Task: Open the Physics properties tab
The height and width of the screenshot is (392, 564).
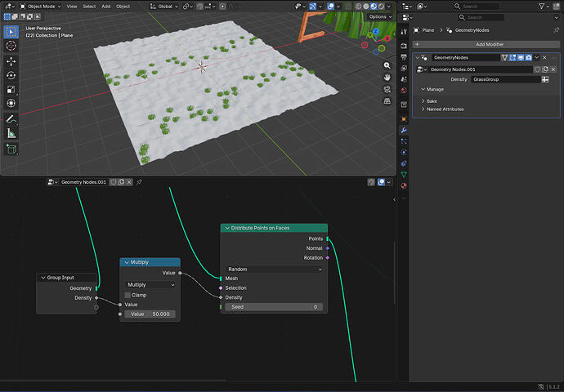Action: 404,153
